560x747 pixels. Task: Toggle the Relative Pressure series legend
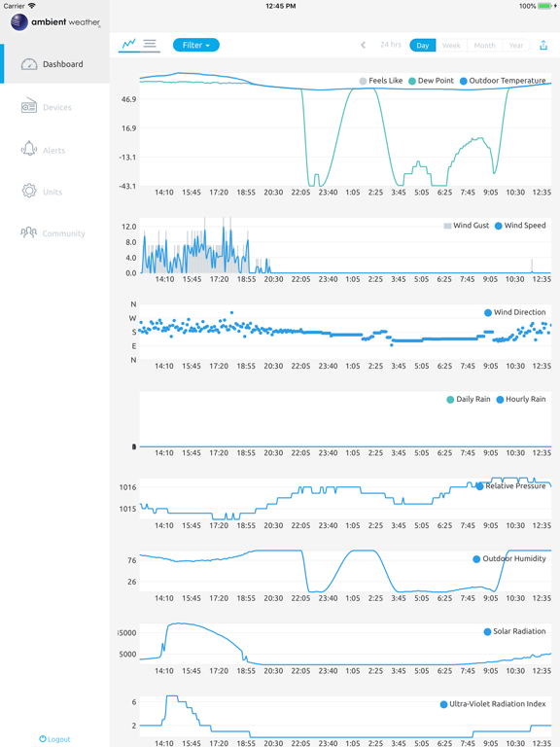coord(511,486)
